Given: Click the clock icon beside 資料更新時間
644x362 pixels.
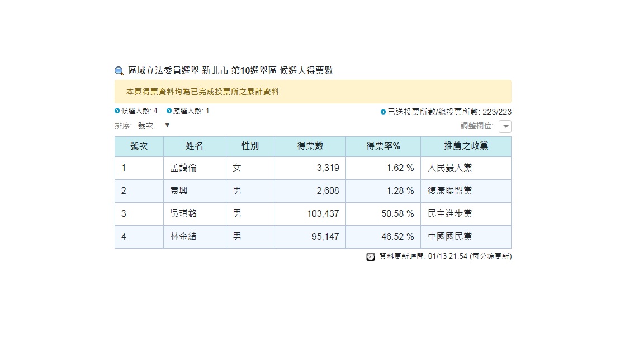Looking at the screenshot, I should coord(371,256).
